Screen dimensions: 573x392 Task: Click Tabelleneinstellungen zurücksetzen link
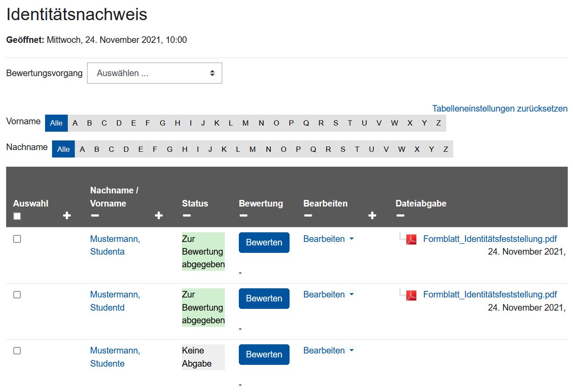pos(500,108)
